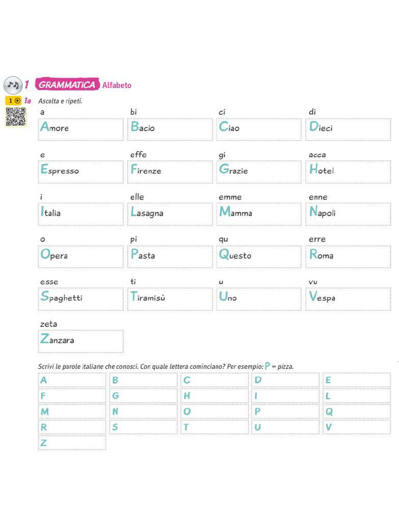Image resolution: width=399 pixels, height=532 pixels.
Task: Select the Questo word card
Action: [x=259, y=256]
